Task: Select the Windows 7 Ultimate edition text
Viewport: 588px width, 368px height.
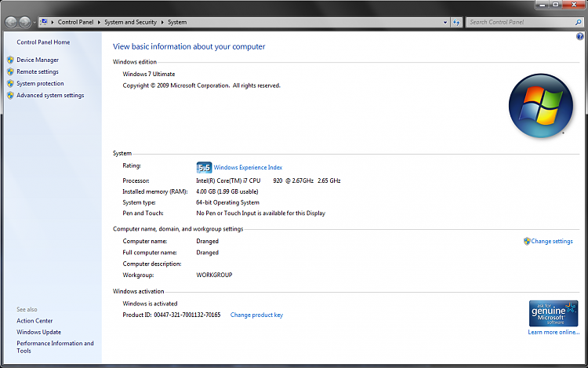Action: point(148,74)
